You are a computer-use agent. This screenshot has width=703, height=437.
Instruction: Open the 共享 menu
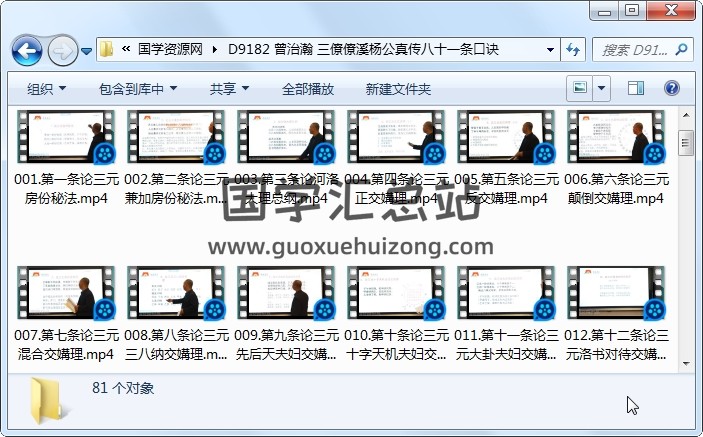(229, 89)
